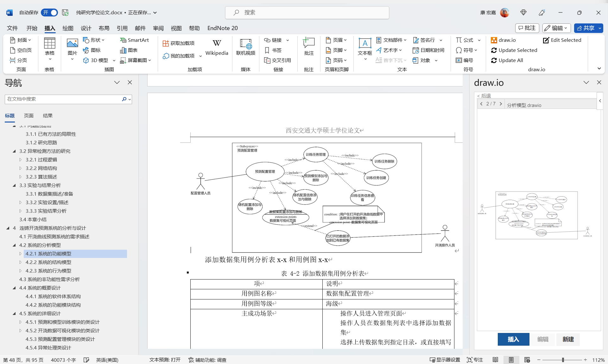Collapse the 4.4 系统的概要设计 section
608x364 pixels.
[x=14, y=288]
